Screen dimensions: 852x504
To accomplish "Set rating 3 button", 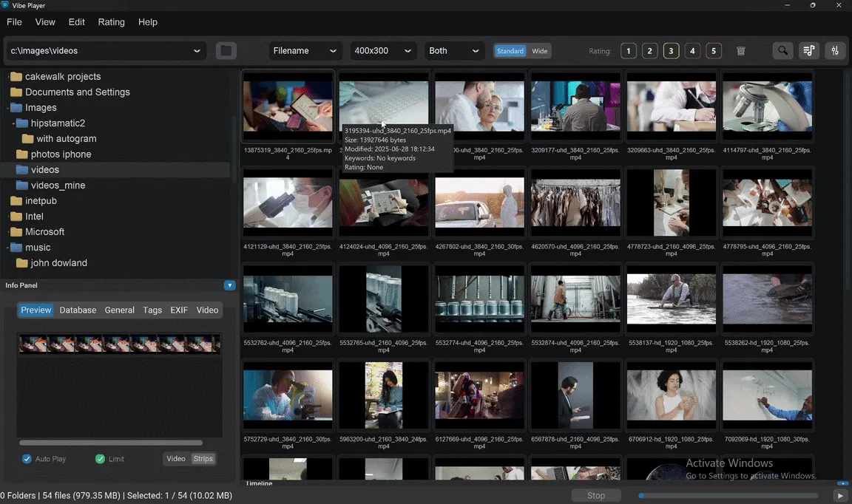I will pos(671,51).
